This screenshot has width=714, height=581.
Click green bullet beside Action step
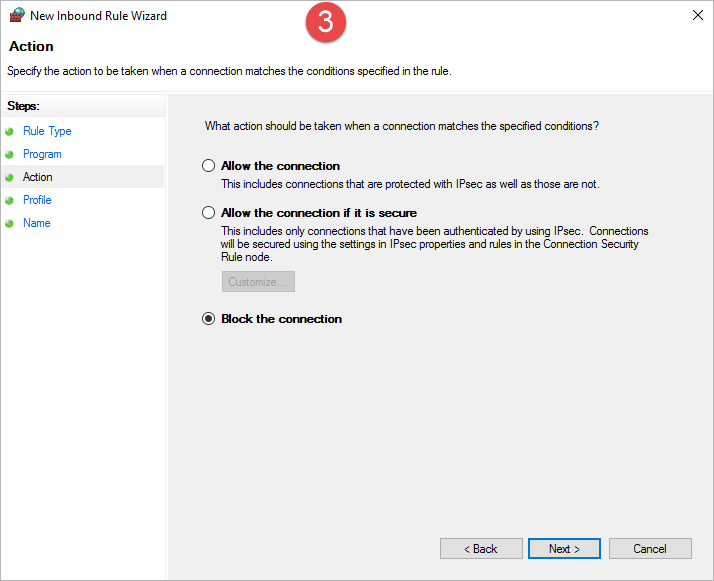coord(10,177)
